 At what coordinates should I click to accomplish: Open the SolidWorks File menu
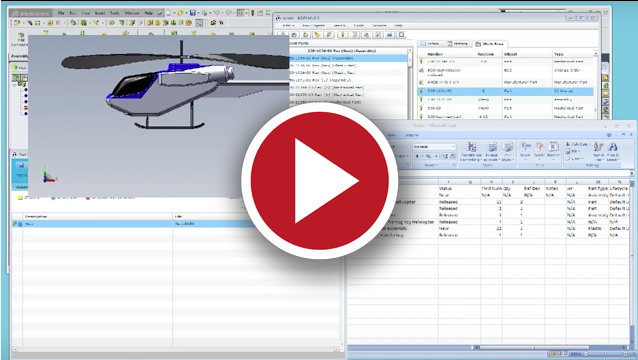pyautogui.click(x=61, y=13)
